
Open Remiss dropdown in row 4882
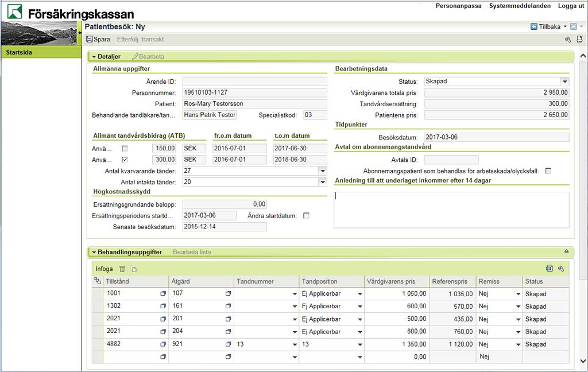pos(519,344)
